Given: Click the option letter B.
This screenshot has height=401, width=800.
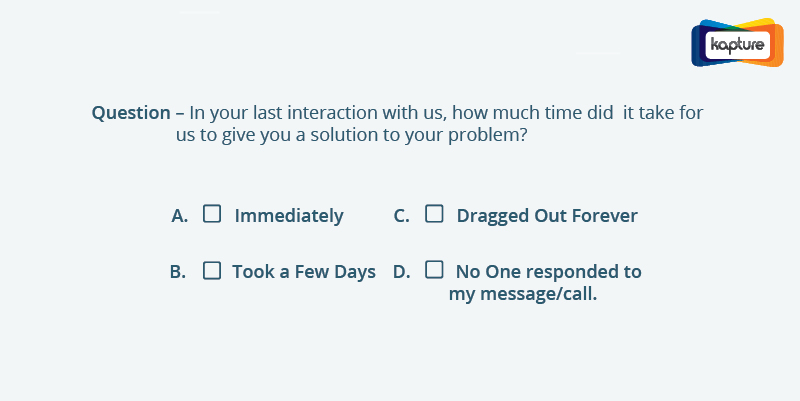Looking at the screenshot, I should point(178,272).
